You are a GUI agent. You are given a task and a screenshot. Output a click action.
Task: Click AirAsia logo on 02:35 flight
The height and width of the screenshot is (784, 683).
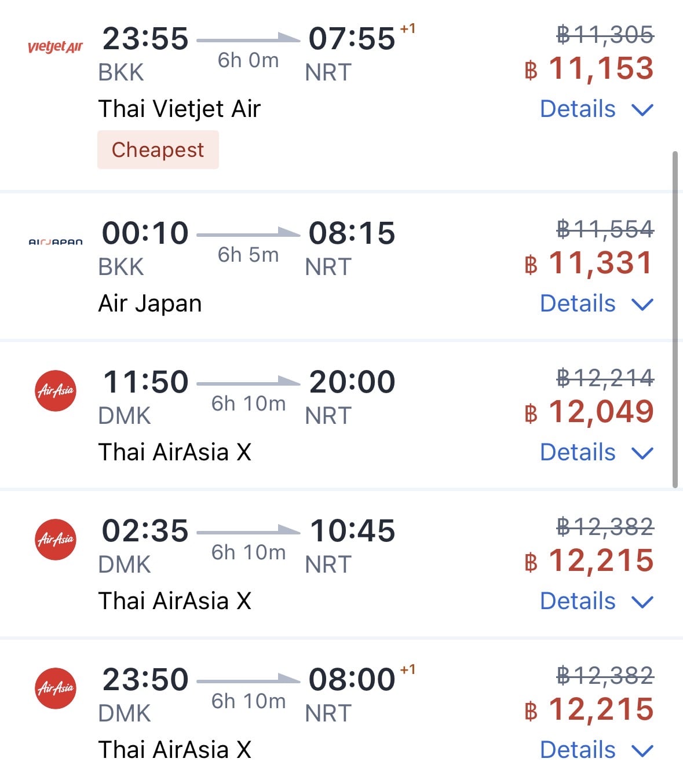(x=56, y=540)
